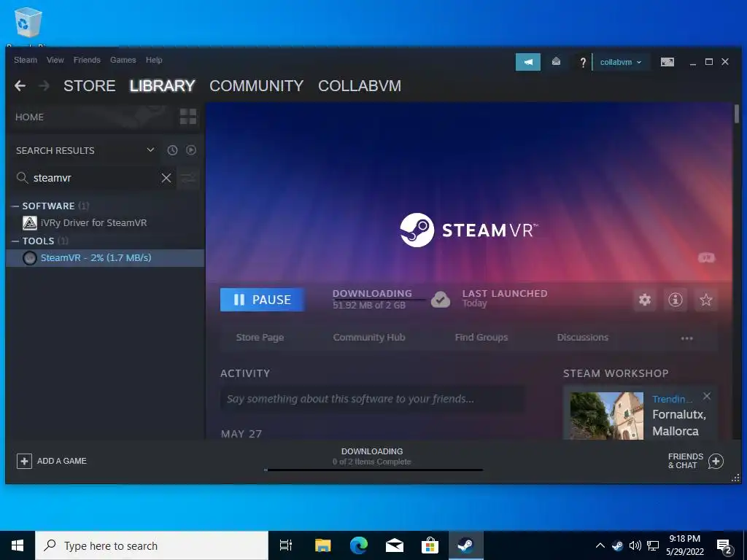The height and width of the screenshot is (560, 747).
Task: Go to library HOME
Action: point(29,117)
